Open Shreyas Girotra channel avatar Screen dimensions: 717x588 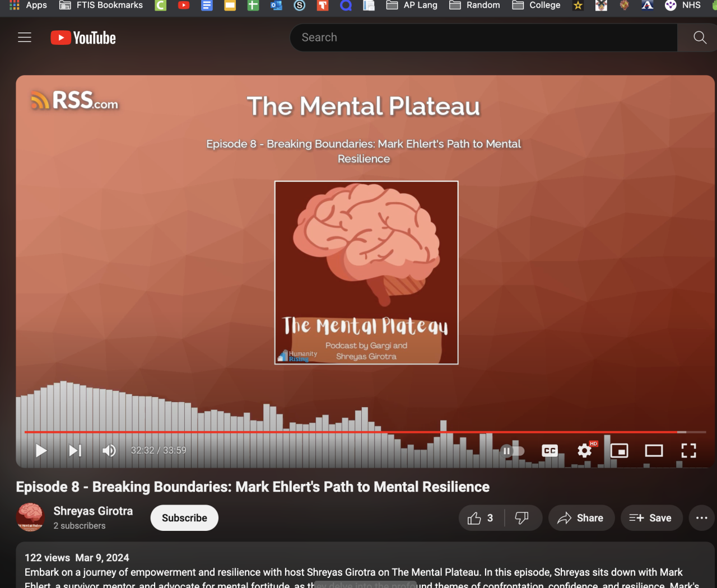click(x=30, y=517)
